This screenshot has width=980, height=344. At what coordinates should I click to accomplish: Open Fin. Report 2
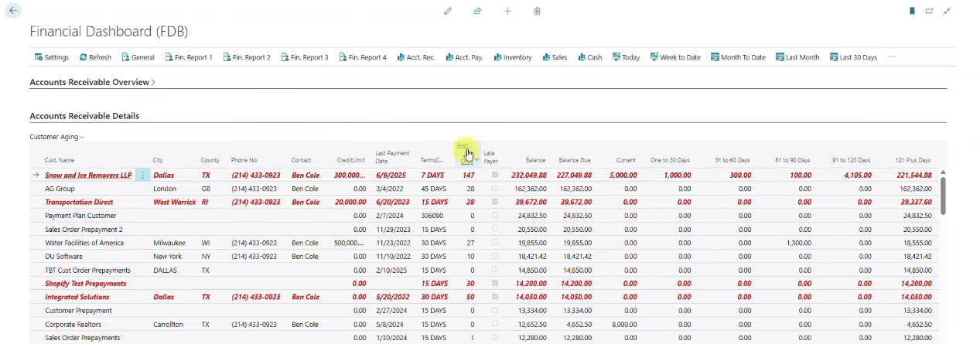(x=247, y=57)
